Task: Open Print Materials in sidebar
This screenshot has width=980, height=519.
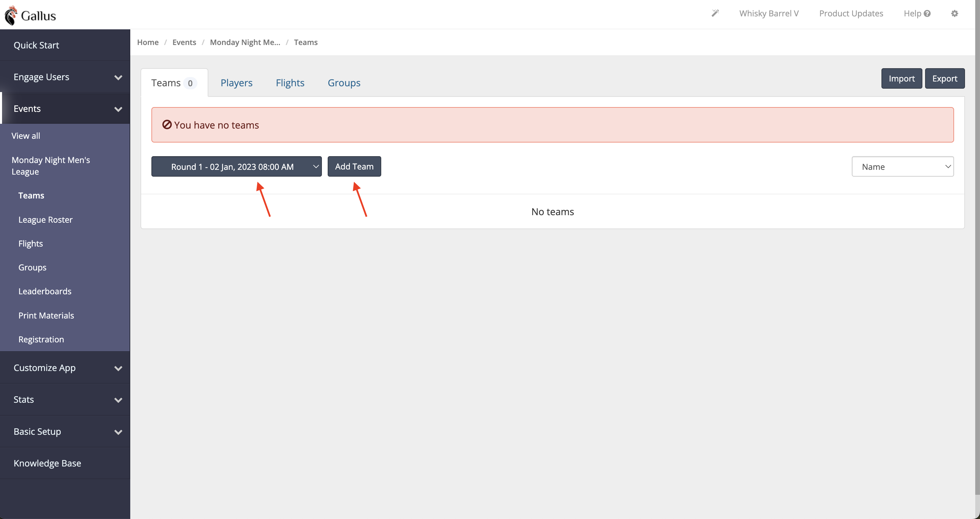Action: click(x=46, y=315)
